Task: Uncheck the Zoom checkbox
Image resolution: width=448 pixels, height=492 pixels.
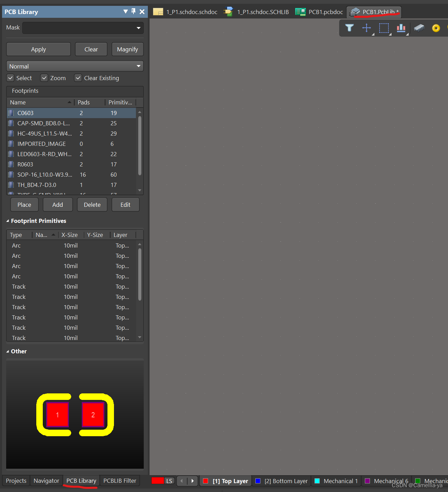Action: [x=44, y=78]
